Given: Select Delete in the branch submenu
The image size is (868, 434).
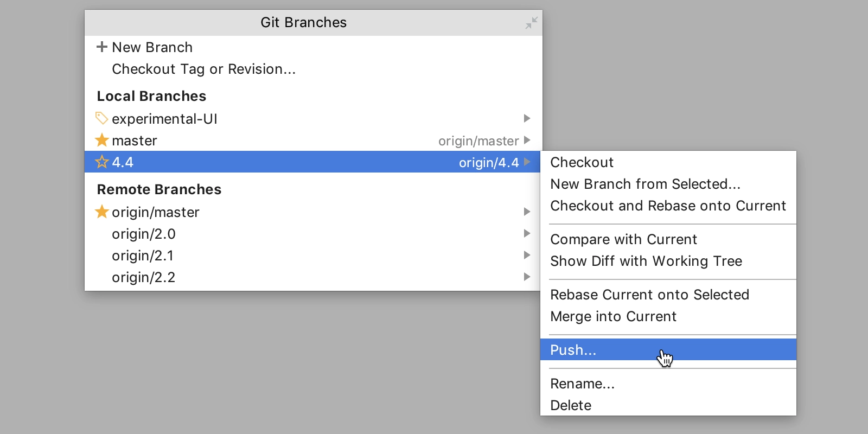Looking at the screenshot, I should click(668, 405).
